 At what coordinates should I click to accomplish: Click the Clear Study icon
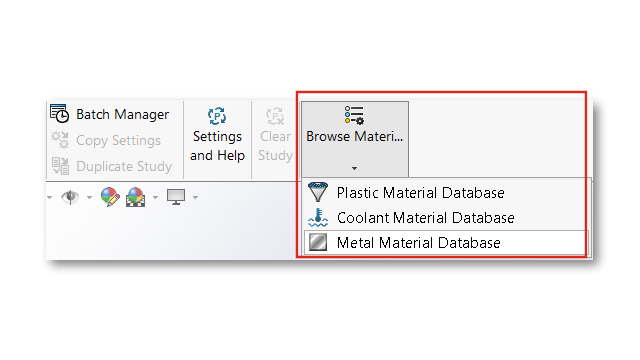(x=275, y=116)
